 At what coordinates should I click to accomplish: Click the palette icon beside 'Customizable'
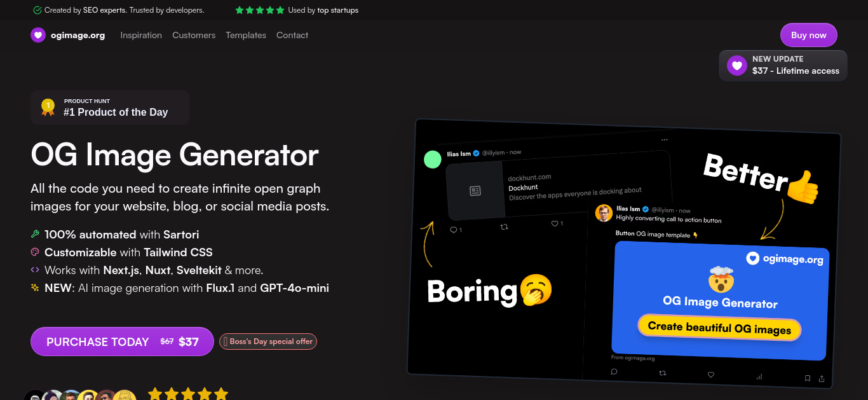pyautogui.click(x=35, y=252)
